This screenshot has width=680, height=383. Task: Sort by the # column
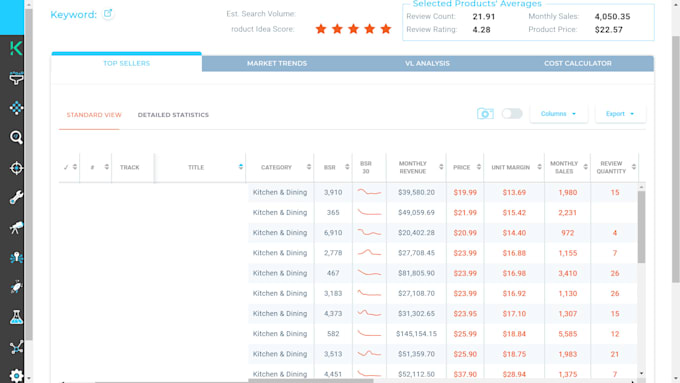pyautogui.click(x=106, y=167)
